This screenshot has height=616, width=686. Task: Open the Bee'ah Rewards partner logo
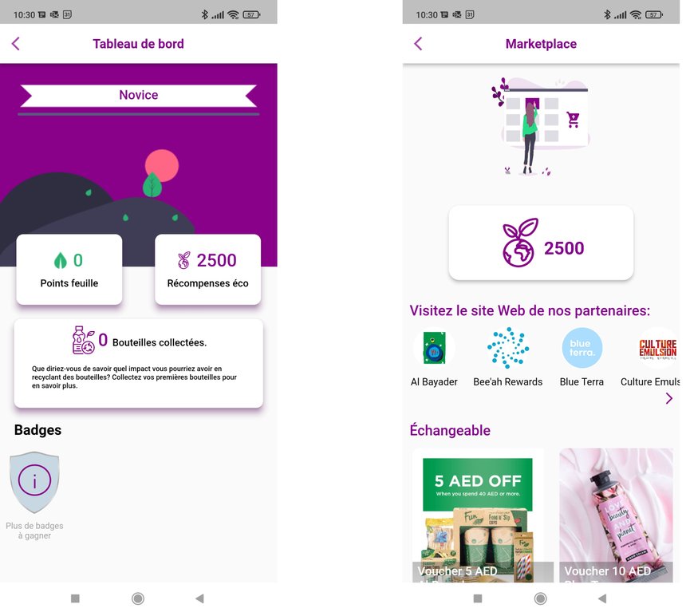[x=508, y=348]
